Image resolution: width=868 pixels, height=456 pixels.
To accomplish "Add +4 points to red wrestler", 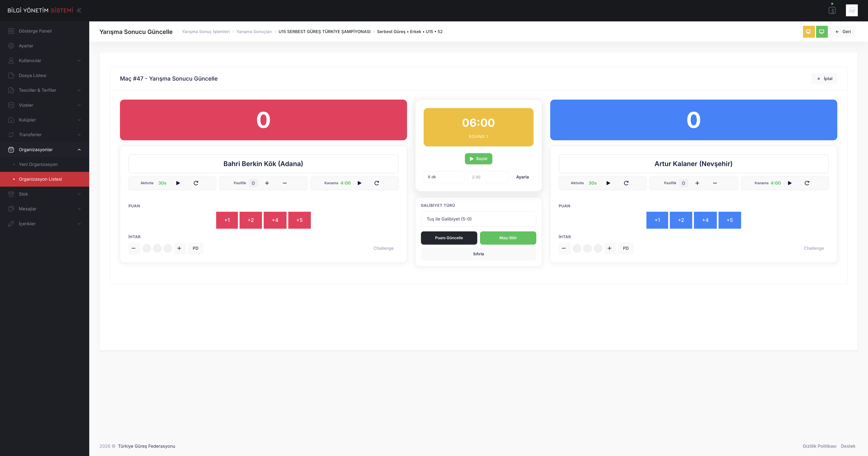I will (275, 220).
